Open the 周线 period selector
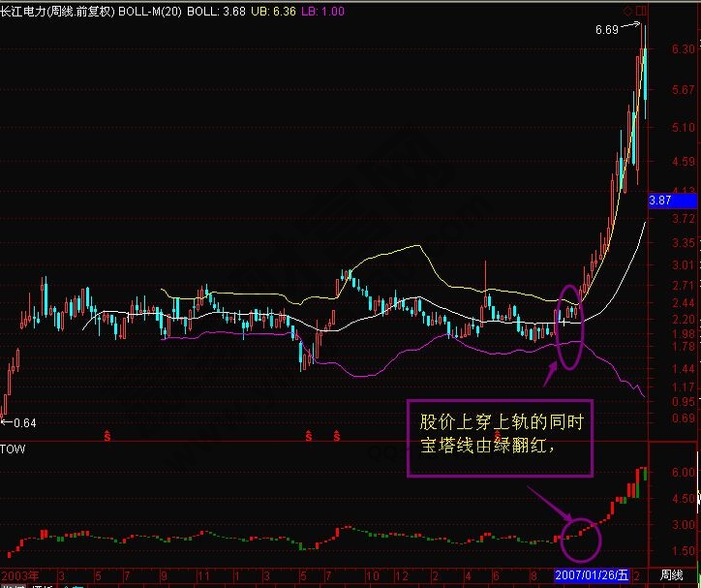This screenshot has height=588, width=701. pos(672,574)
